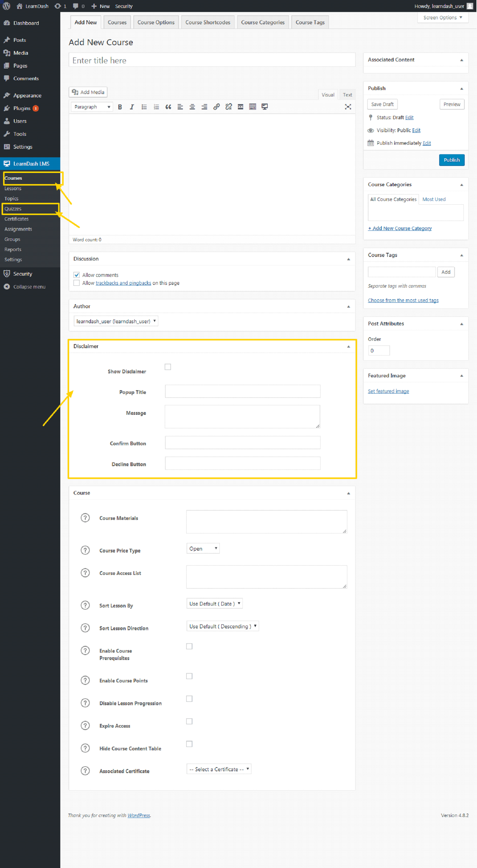The height and width of the screenshot is (868, 477).
Task: Click the Save Draft button
Action: coord(382,104)
